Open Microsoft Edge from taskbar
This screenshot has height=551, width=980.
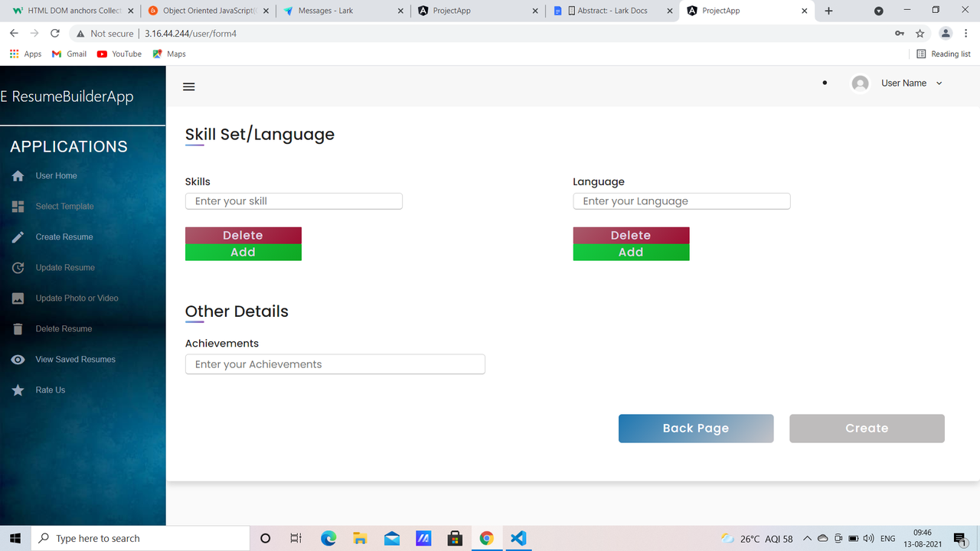[x=328, y=538]
